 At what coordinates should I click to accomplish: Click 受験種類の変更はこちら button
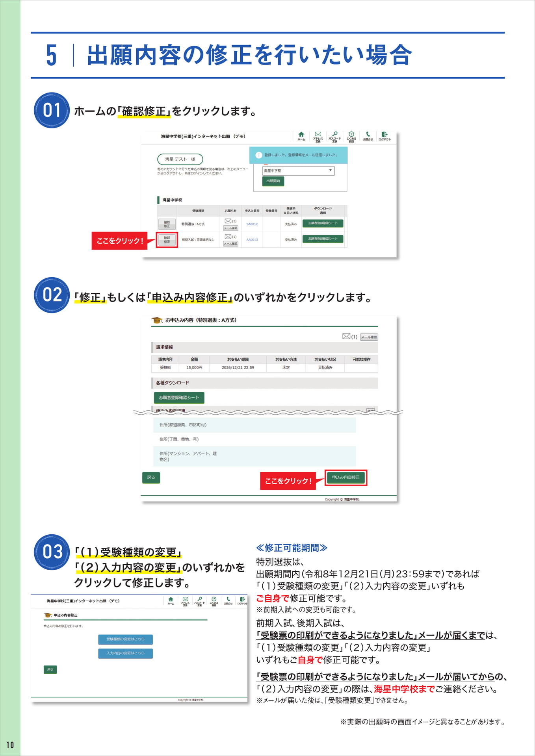pos(125,639)
